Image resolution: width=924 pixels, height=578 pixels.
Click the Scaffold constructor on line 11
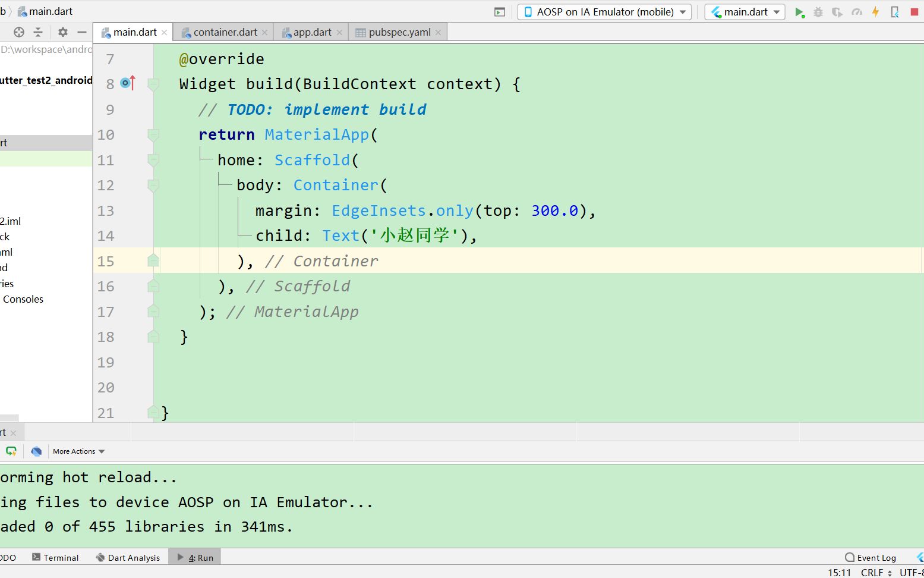(312, 160)
